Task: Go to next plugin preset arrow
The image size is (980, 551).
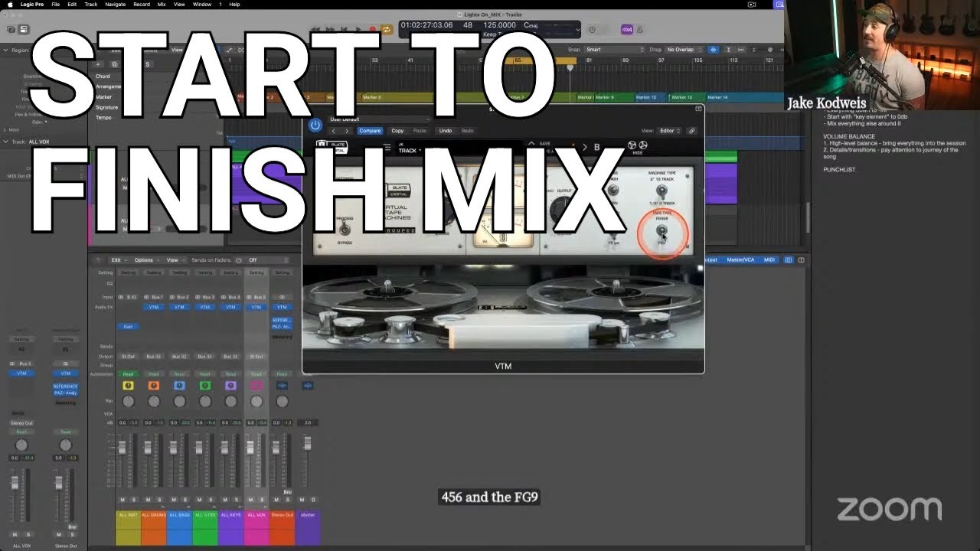Action: 347,131
